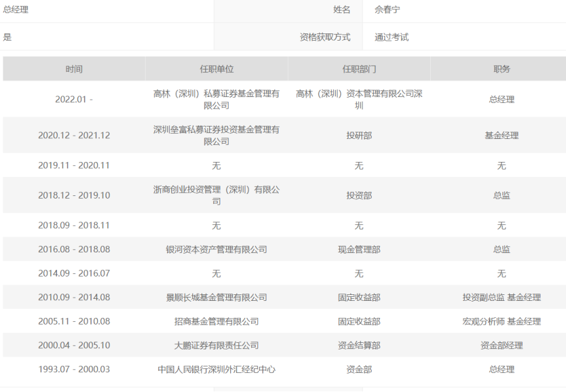Select 大鹏证券有限责任公司 cell
Viewport: 566px width, 392px height.
pyautogui.click(x=216, y=345)
